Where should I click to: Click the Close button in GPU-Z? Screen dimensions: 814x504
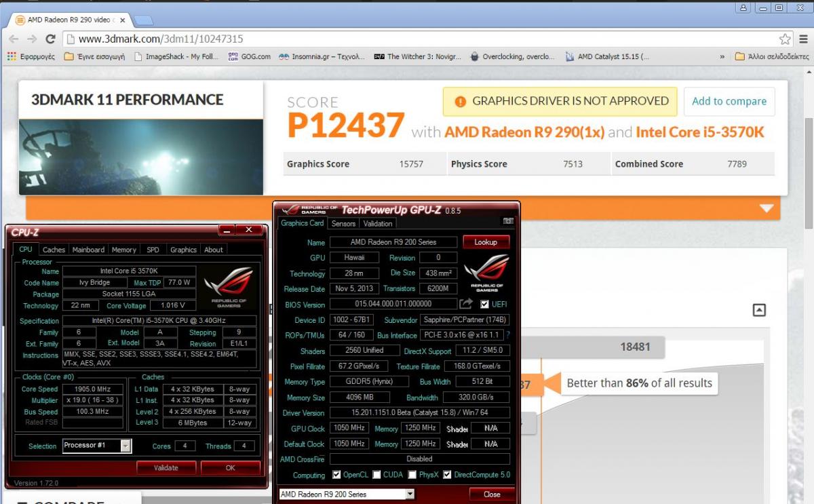[492, 495]
